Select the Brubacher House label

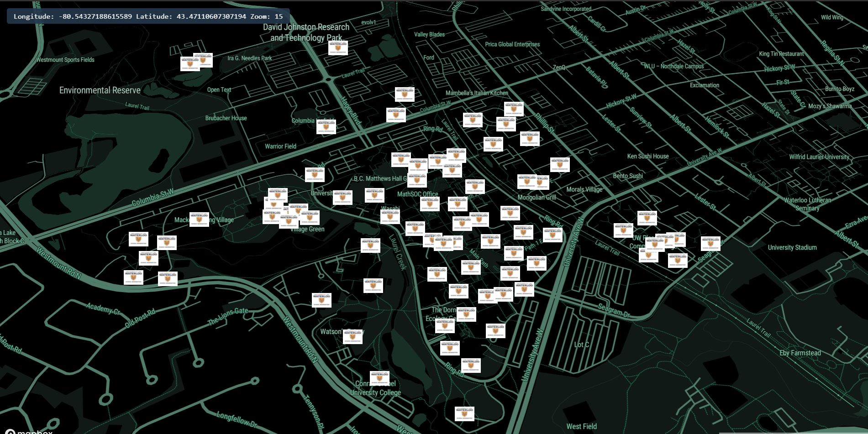click(226, 118)
